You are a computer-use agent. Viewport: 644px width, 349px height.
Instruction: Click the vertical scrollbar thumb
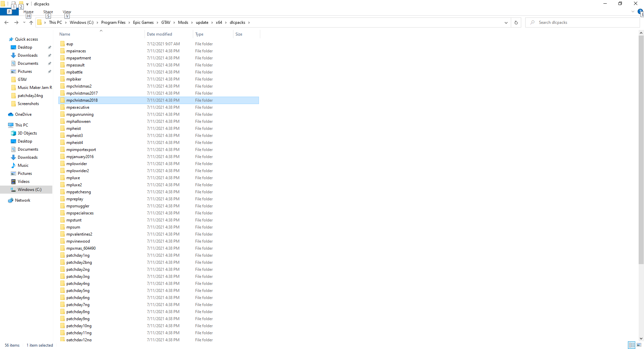(641, 150)
